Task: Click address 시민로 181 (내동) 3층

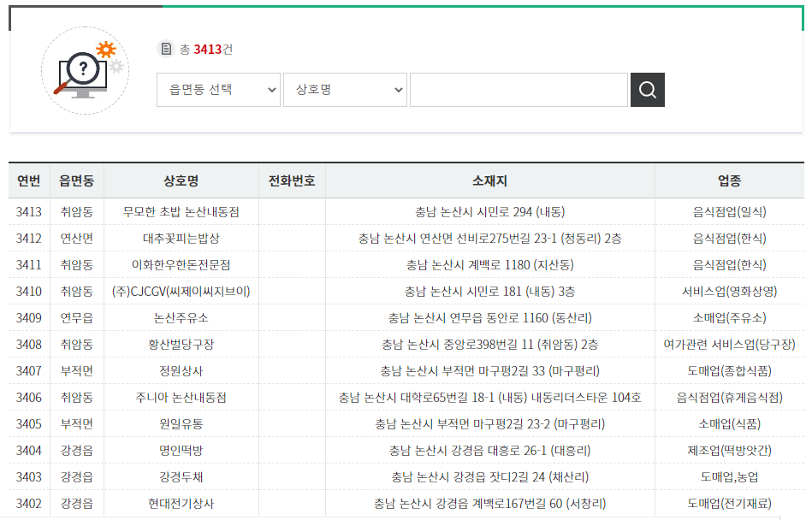Action: (x=490, y=292)
